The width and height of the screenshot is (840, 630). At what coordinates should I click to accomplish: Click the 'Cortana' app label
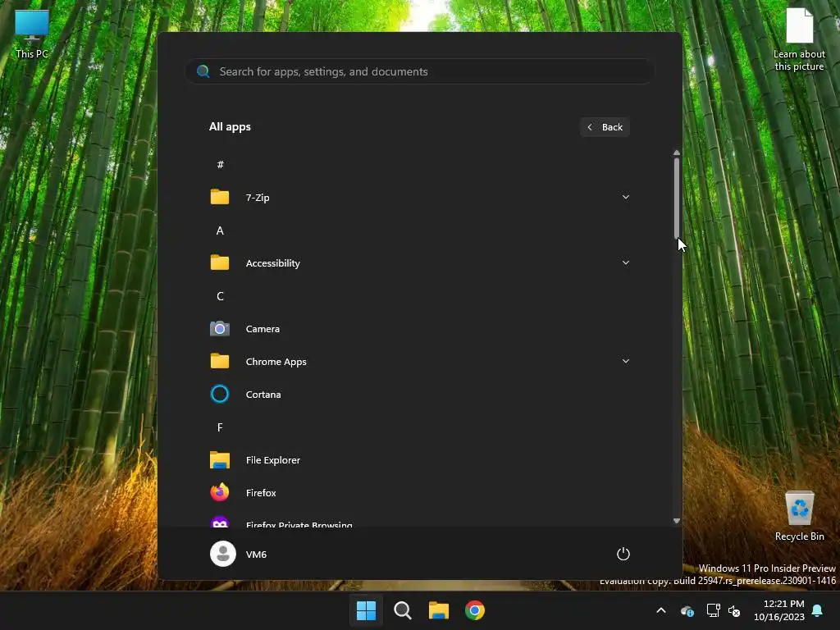(263, 395)
